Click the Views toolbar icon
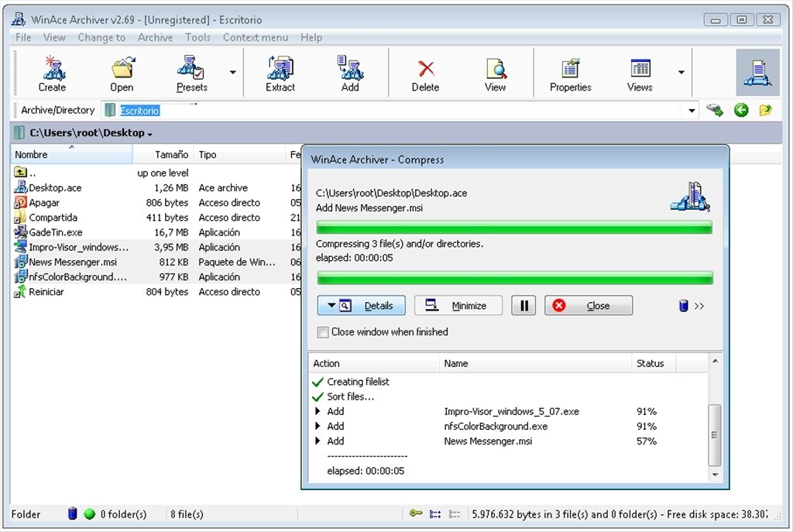The width and height of the screenshot is (793, 532). 640,68
